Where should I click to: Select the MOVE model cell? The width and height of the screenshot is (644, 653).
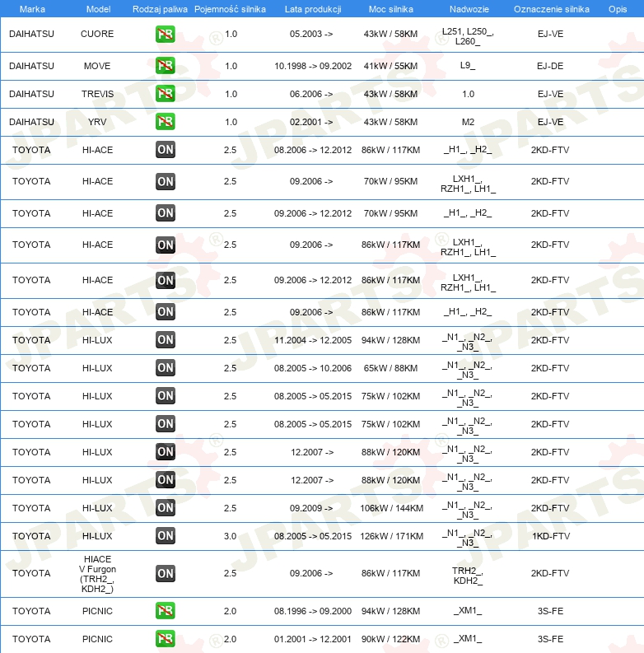97,66
